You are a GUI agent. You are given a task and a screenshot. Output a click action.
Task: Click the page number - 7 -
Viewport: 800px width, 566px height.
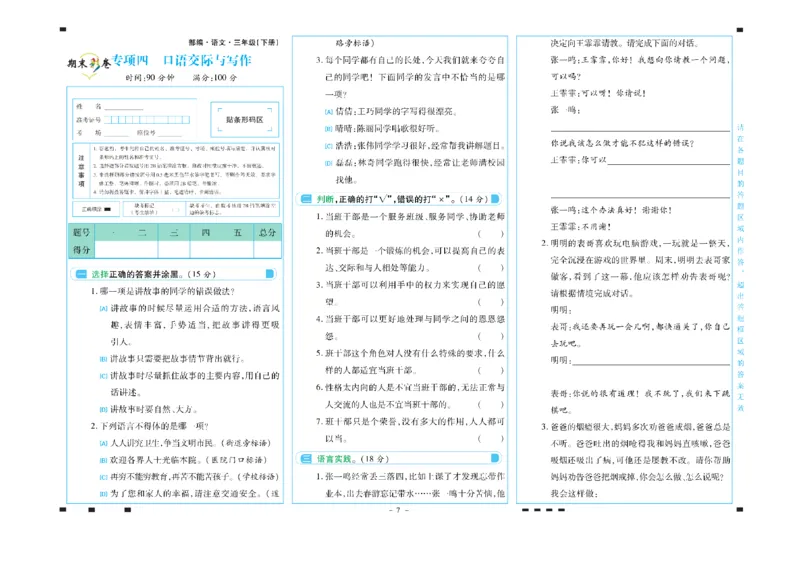(399, 510)
